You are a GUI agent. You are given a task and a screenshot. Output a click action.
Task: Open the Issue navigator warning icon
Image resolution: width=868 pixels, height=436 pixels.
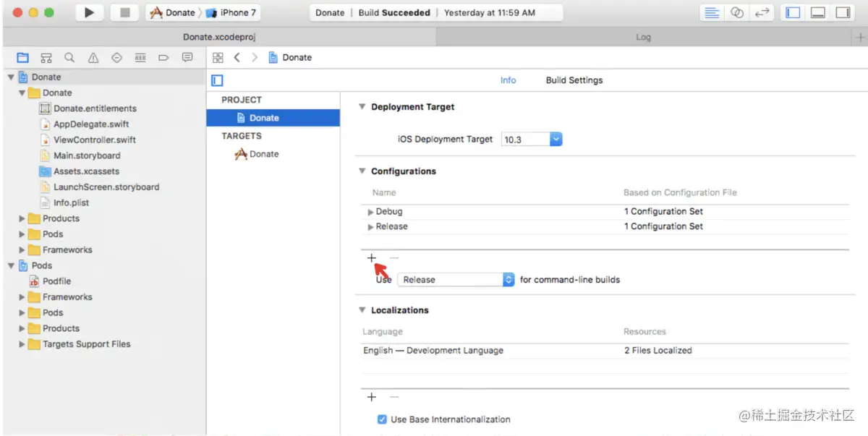tap(93, 58)
